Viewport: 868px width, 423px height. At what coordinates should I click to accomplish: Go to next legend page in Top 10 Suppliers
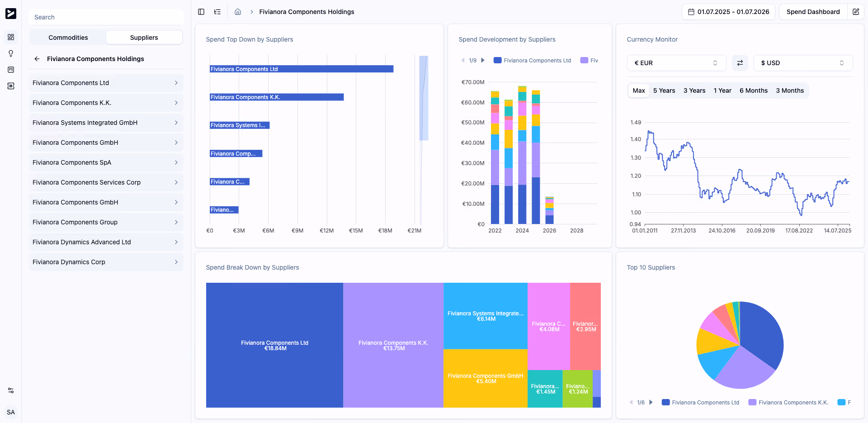point(651,402)
